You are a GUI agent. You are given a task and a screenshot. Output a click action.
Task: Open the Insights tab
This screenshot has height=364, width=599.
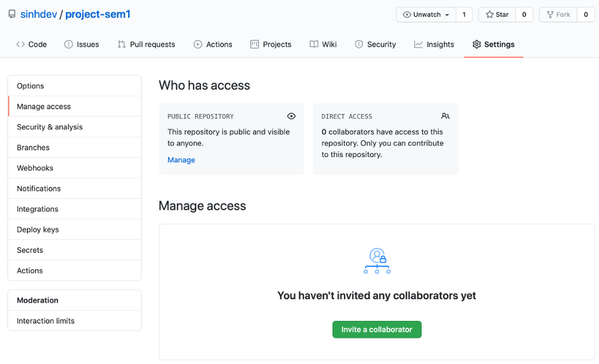point(434,44)
